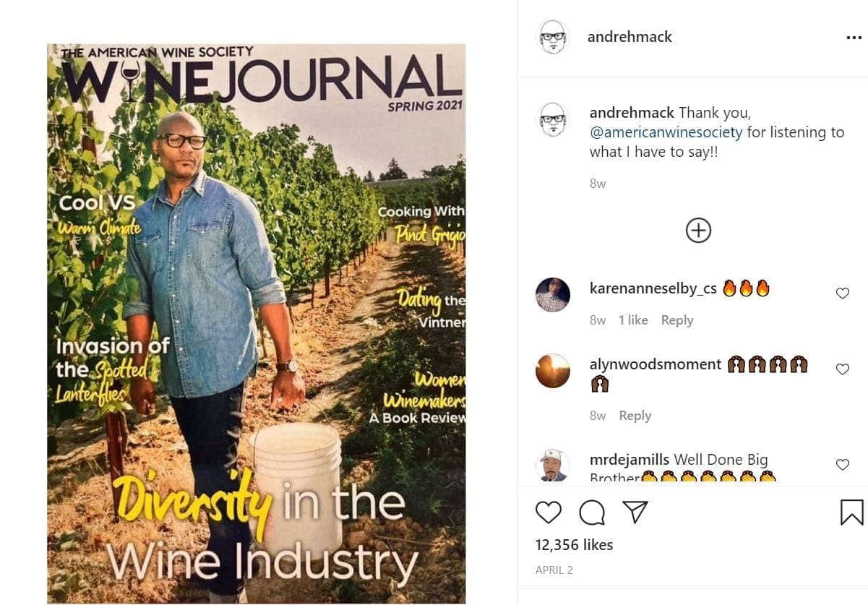Screen dimensions: 868x605
Task: Share the post with the paper plane icon
Action: (635, 511)
